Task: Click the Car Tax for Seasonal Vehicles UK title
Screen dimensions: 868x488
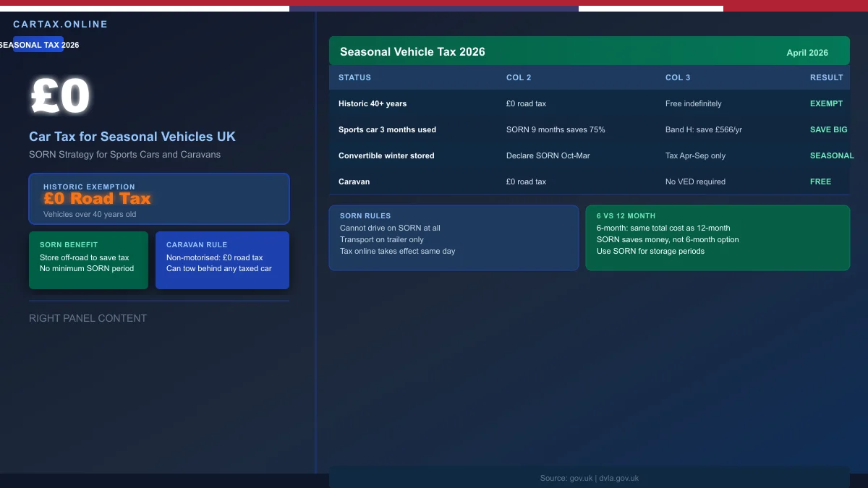Action: [132, 137]
